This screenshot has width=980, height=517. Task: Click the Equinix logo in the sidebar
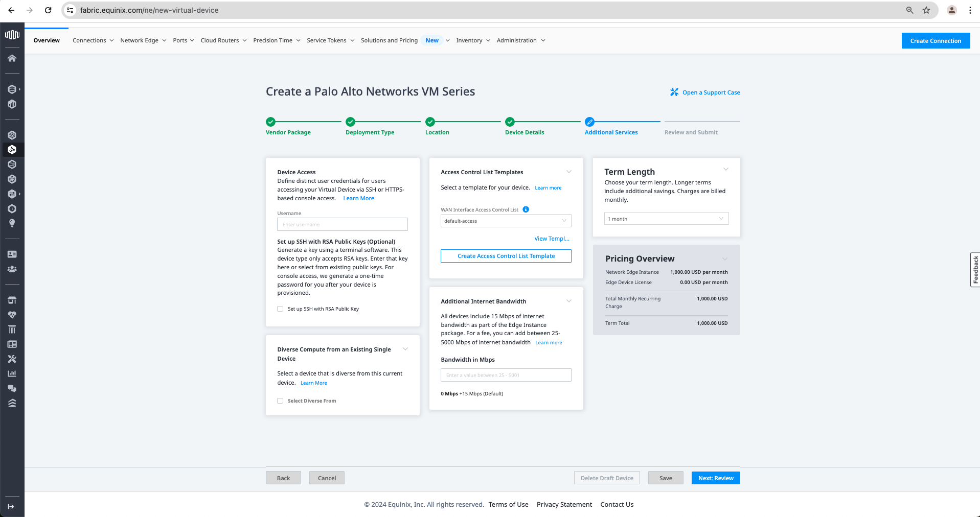[x=12, y=35]
